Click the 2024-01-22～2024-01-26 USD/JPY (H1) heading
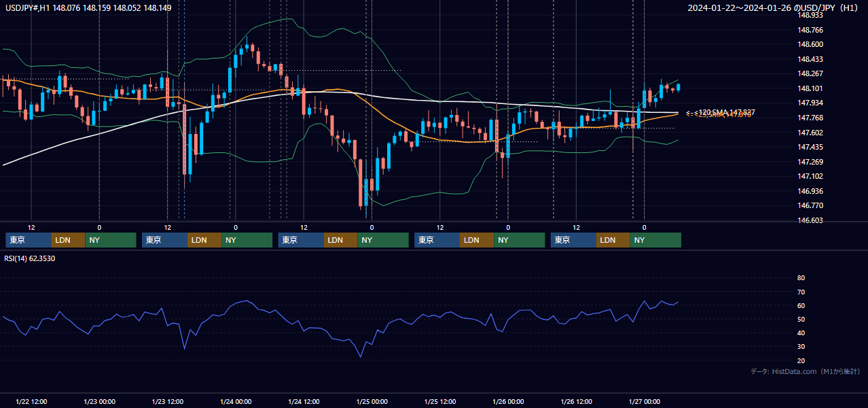The height and width of the screenshot is (408, 868). (772, 7)
